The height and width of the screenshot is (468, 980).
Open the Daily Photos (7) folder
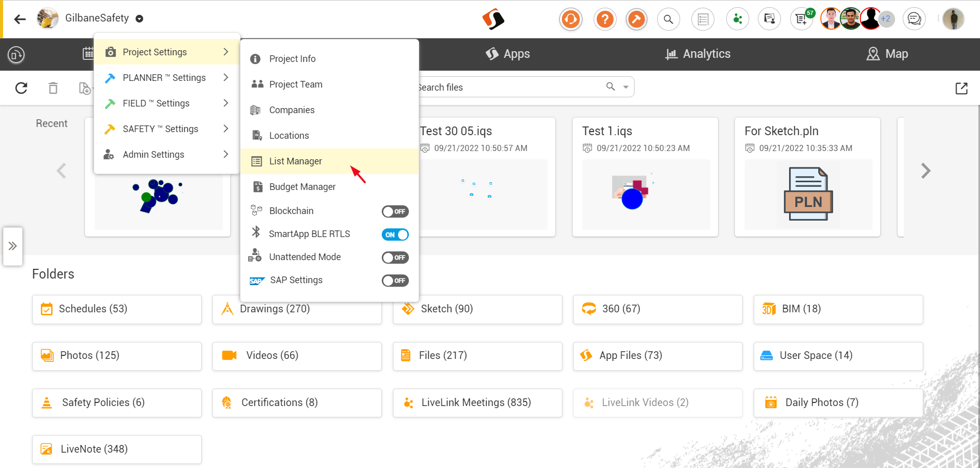click(838, 403)
